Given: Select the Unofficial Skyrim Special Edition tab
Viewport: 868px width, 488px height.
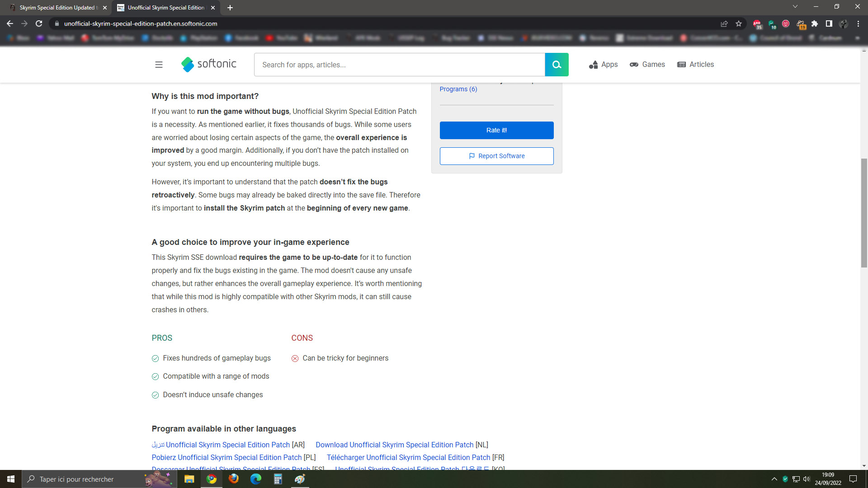Looking at the screenshot, I should (x=165, y=8).
